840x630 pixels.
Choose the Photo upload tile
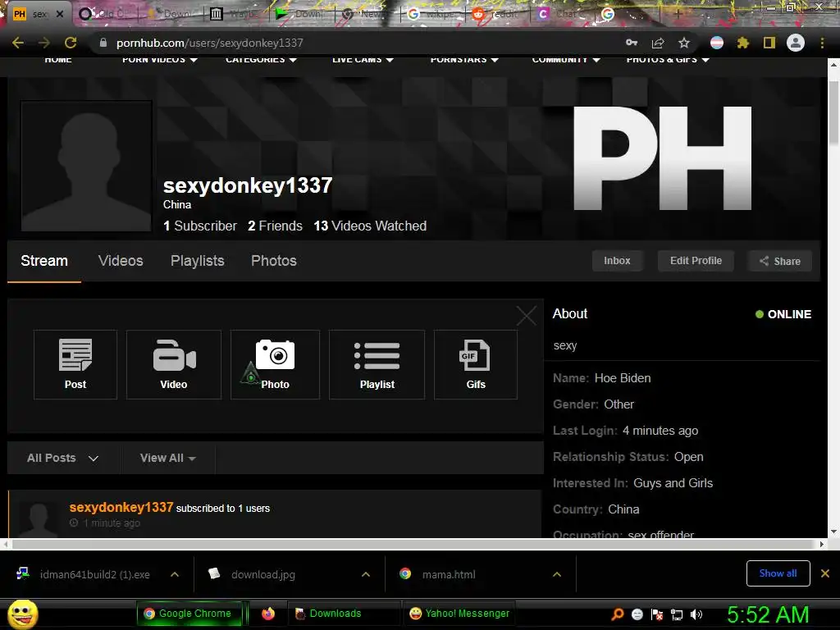click(276, 364)
